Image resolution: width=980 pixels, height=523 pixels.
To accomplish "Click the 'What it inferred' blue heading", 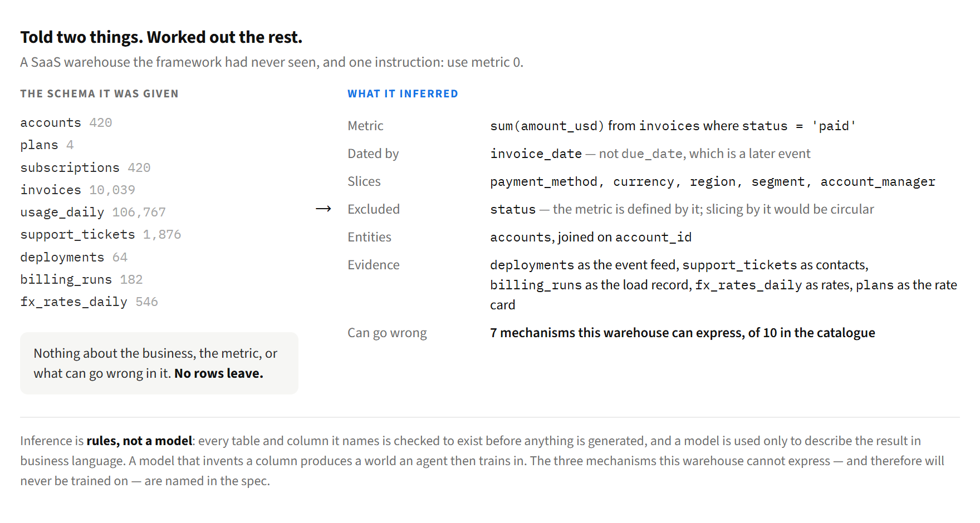I will tap(403, 94).
